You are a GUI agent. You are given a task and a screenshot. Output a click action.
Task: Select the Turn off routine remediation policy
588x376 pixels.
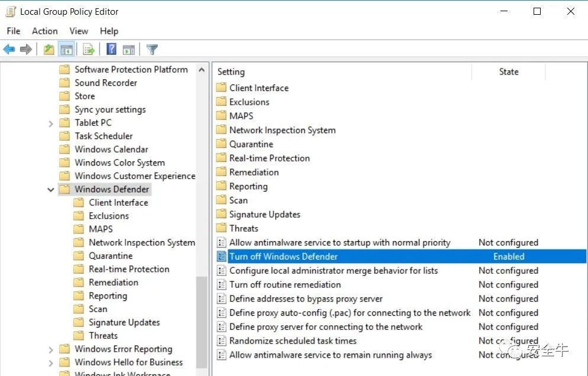tap(285, 284)
